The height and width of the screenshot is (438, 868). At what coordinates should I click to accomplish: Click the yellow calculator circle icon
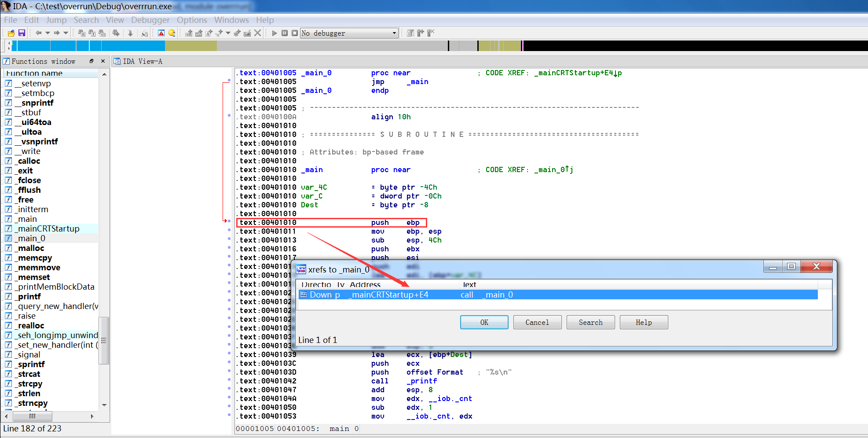pos(172,33)
